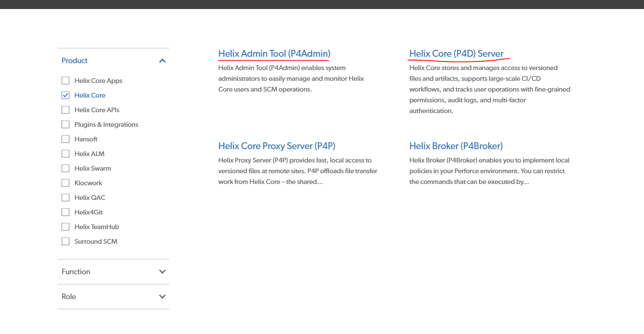The image size is (644, 334).
Task: Click the Helix Admin Tool description paragraph
Action: pyautogui.click(x=291, y=79)
